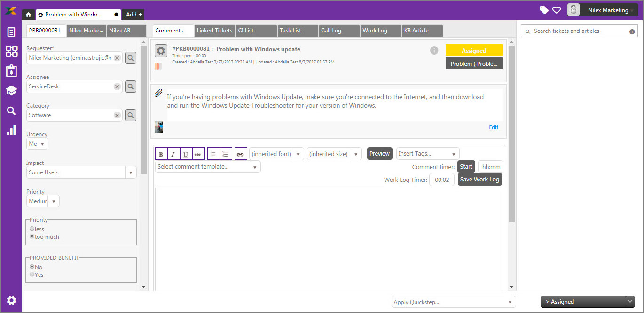Search category with magnifier button
Screen dimensions: 644x313
click(131, 115)
